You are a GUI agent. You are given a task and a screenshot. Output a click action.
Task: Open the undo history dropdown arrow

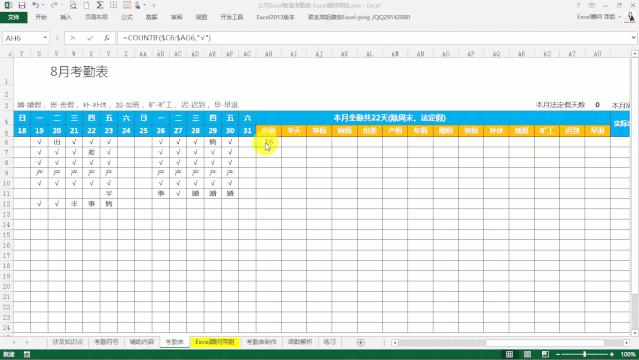[43, 5]
